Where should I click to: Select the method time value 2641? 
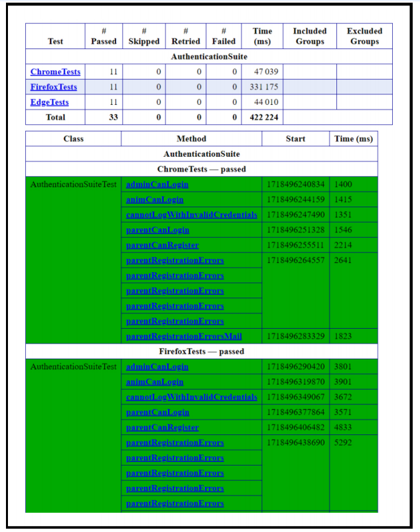343,260
